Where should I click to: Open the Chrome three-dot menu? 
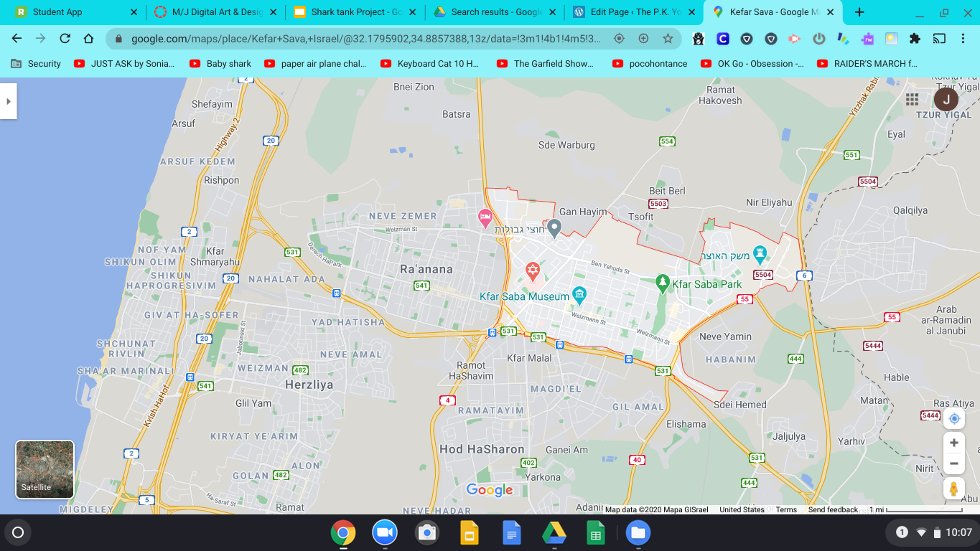pyautogui.click(x=963, y=39)
